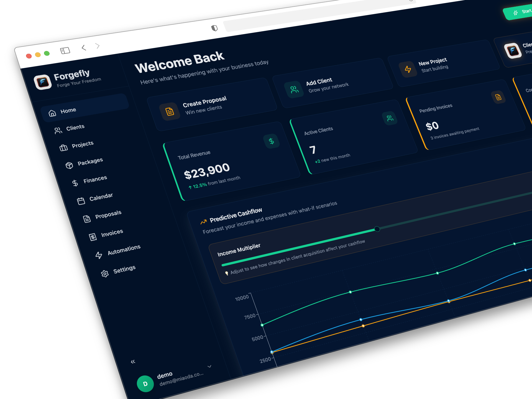Image resolution: width=532 pixels, height=399 pixels.
Task: Collapse the sidebar with double chevron
Action: (133, 362)
